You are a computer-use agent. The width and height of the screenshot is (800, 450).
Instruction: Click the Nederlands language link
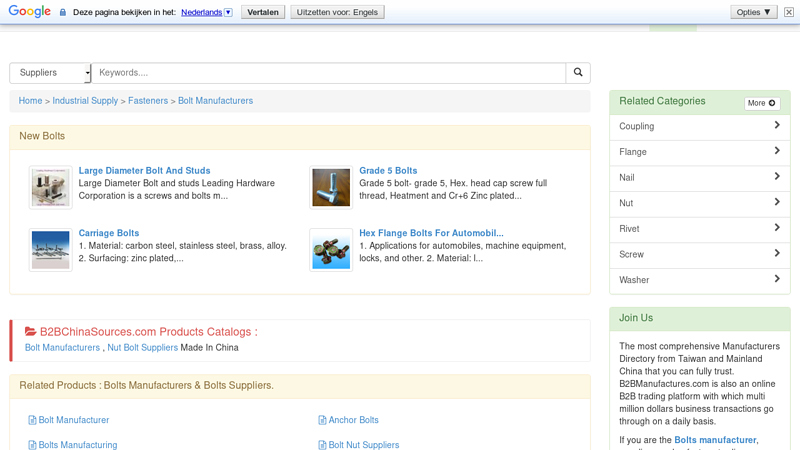coord(202,12)
